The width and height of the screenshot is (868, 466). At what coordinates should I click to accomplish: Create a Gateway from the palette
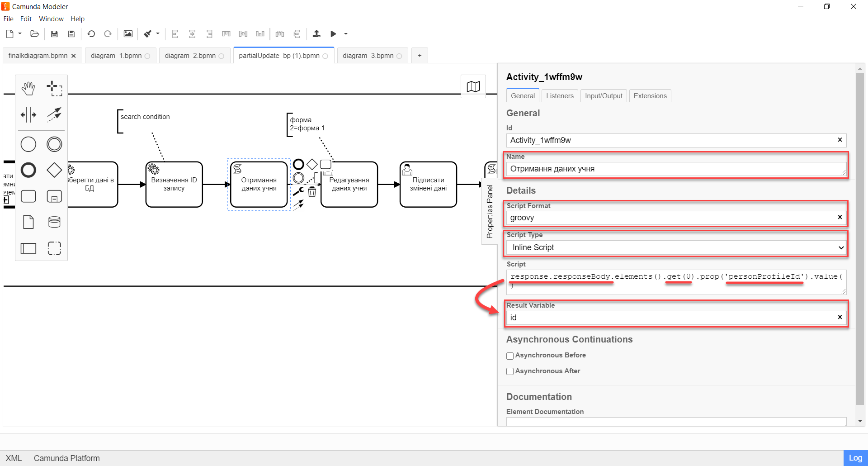click(54, 170)
